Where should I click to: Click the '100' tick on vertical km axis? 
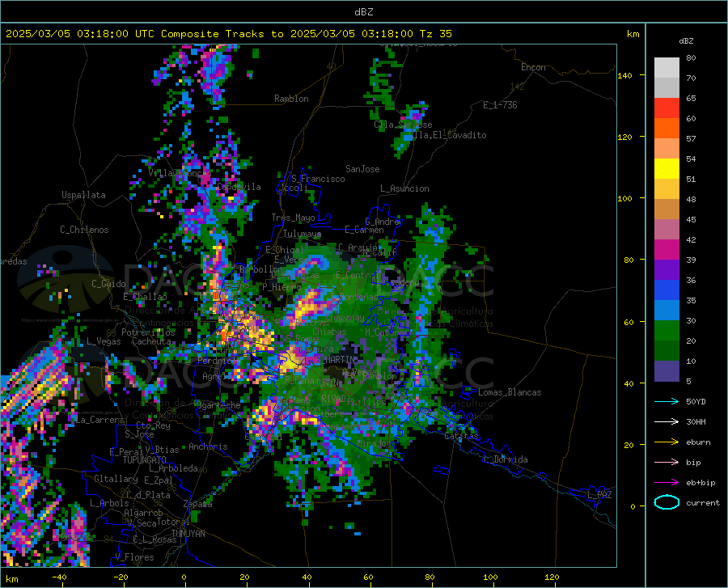tap(624, 198)
